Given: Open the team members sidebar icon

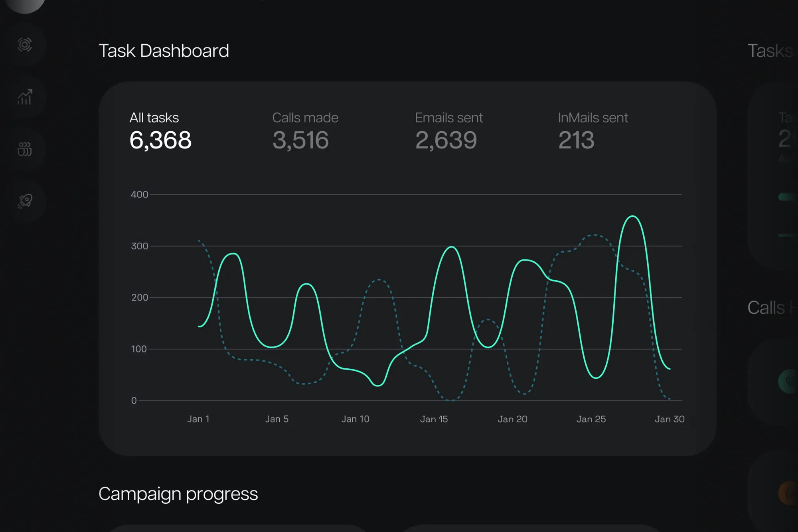Looking at the screenshot, I should (25, 149).
